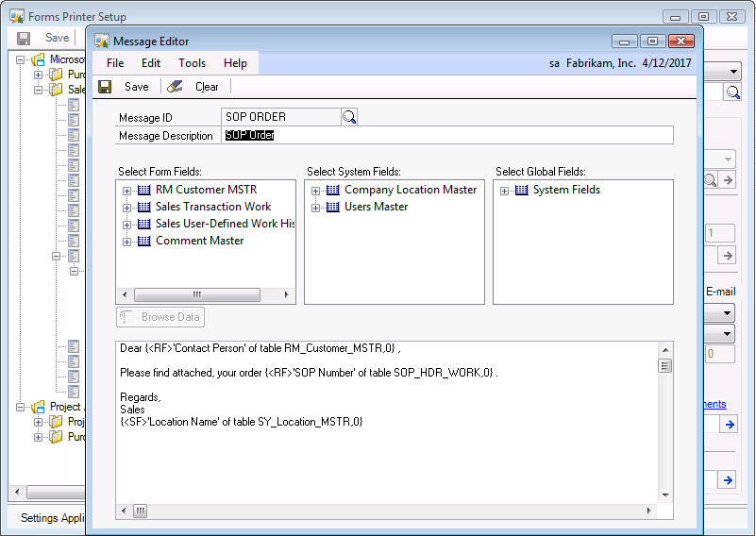The image size is (756, 536).
Task: Open the File menu
Action: pyautogui.click(x=115, y=63)
